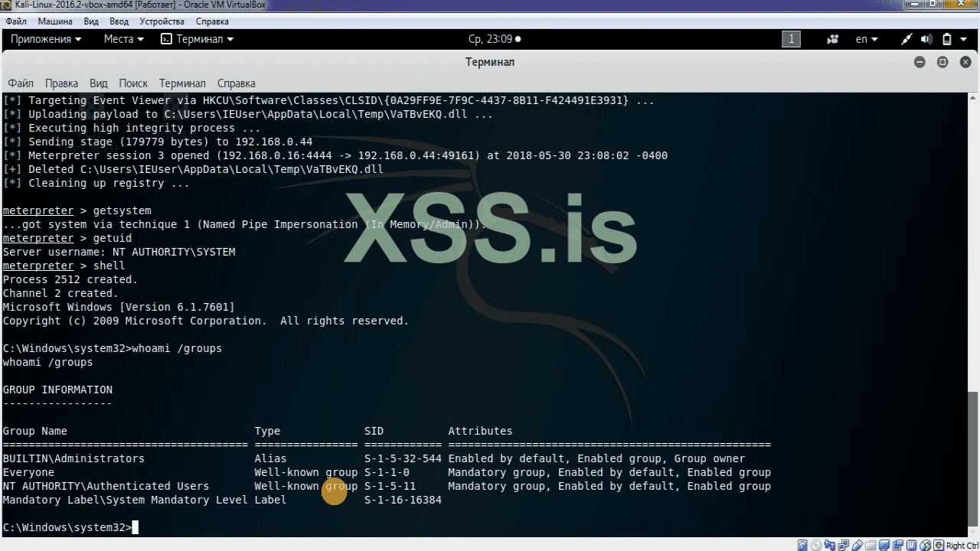Click the screen recording camera icon in top bar
The image size is (980, 551).
[833, 39]
